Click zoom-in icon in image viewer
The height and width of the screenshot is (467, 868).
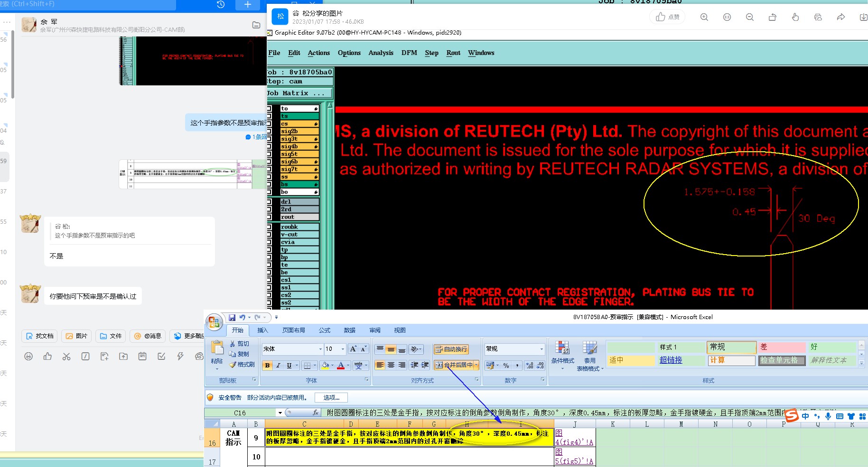pos(704,17)
